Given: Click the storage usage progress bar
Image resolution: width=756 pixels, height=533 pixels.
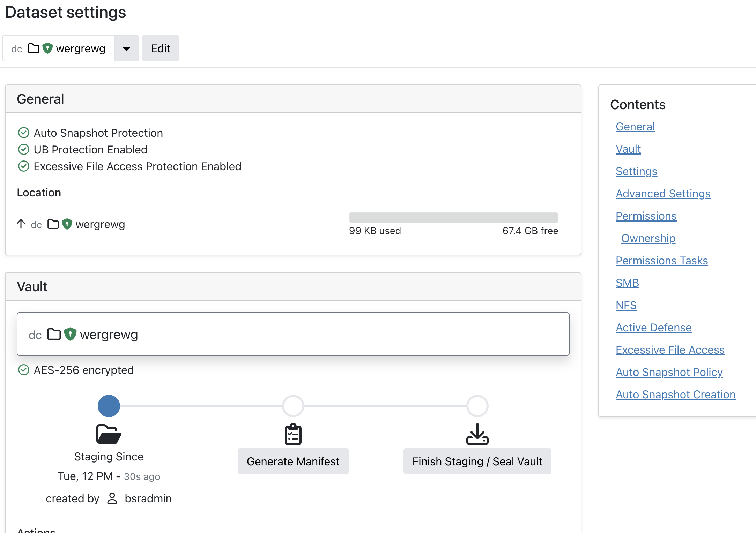Looking at the screenshot, I should pyautogui.click(x=453, y=217).
